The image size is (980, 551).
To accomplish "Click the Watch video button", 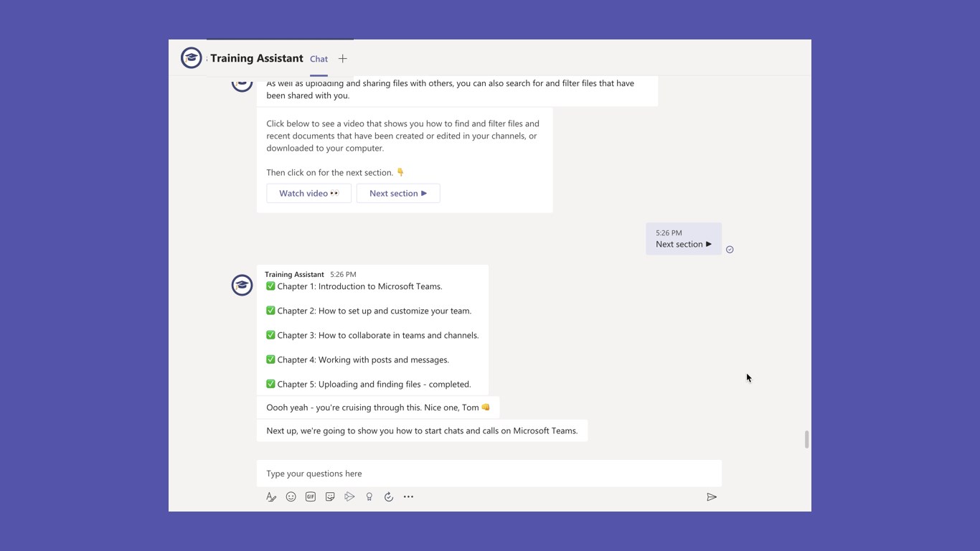I will click(309, 193).
